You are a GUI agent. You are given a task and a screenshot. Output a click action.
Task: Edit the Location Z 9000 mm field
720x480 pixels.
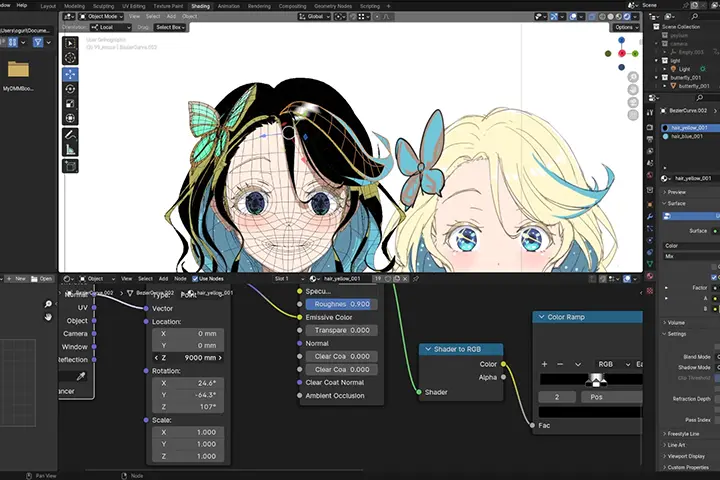click(188, 358)
